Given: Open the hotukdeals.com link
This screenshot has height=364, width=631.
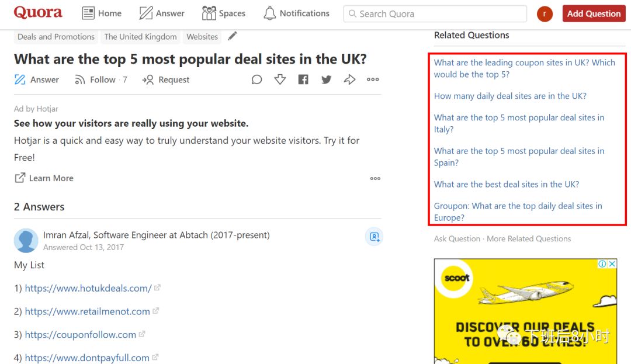Looking at the screenshot, I should [x=88, y=288].
